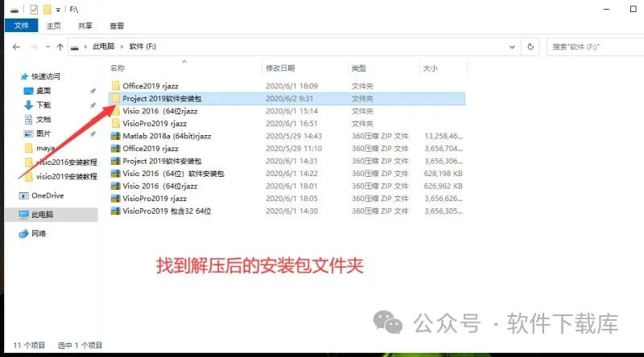Image resolution: width=644 pixels, height=357 pixels.
Task: Click the 快速访问 star icon
Action: pyautogui.click(x=24, y=76)
